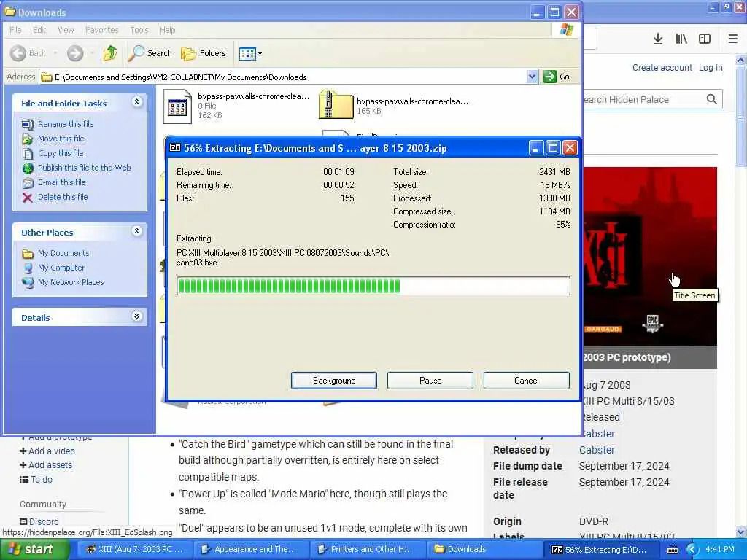Open the first Cabster link
Viewport: 747px width, 560px height.
[x=598, y=434]
